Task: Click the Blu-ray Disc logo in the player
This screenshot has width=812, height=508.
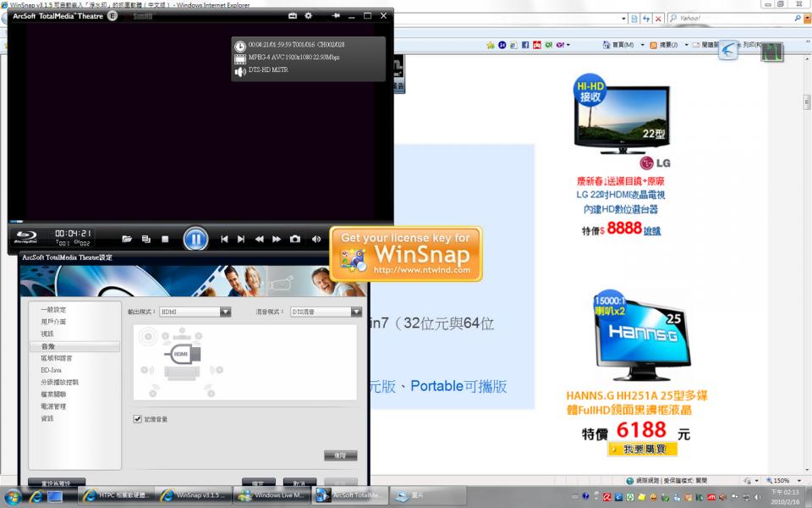Action: 25,237
